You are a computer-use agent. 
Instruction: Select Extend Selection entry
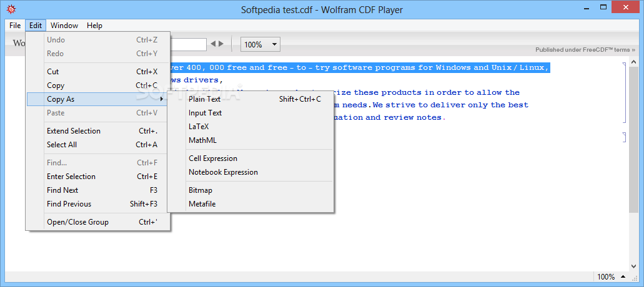pyautogui.click(x=98, y=131)
